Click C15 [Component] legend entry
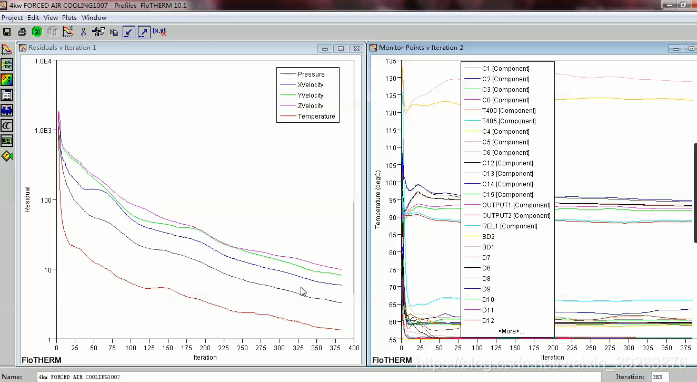 pos(508,195)
